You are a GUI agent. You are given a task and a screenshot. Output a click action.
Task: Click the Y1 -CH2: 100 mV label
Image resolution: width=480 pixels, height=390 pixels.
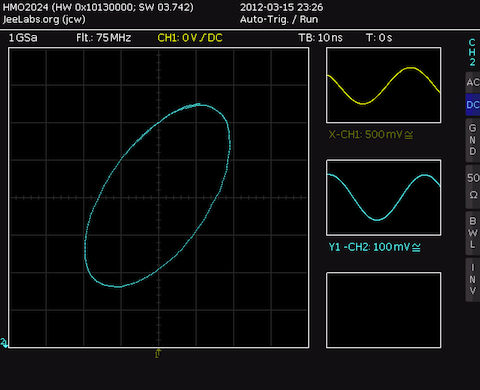coord(375,247)
